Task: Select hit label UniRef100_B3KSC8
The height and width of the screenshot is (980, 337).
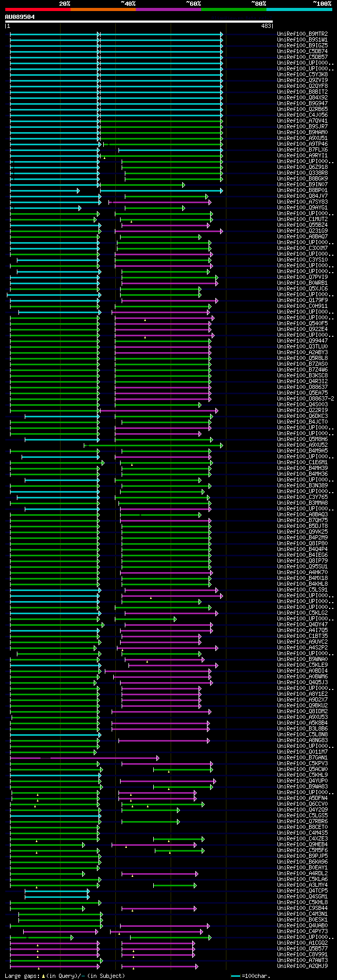Action: tap(302, 376)
